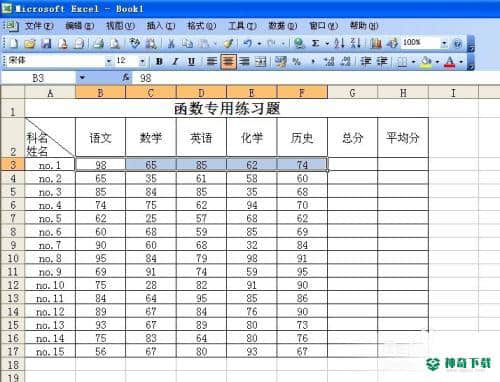This screenshot has height=382, width=500.
Task: Select column H header
Action: click(x=403, y=92)
